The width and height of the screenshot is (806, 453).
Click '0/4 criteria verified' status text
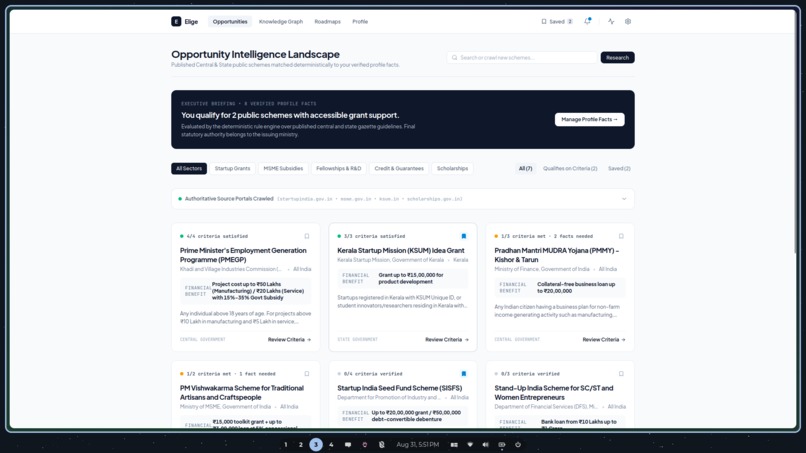(373, 374)
